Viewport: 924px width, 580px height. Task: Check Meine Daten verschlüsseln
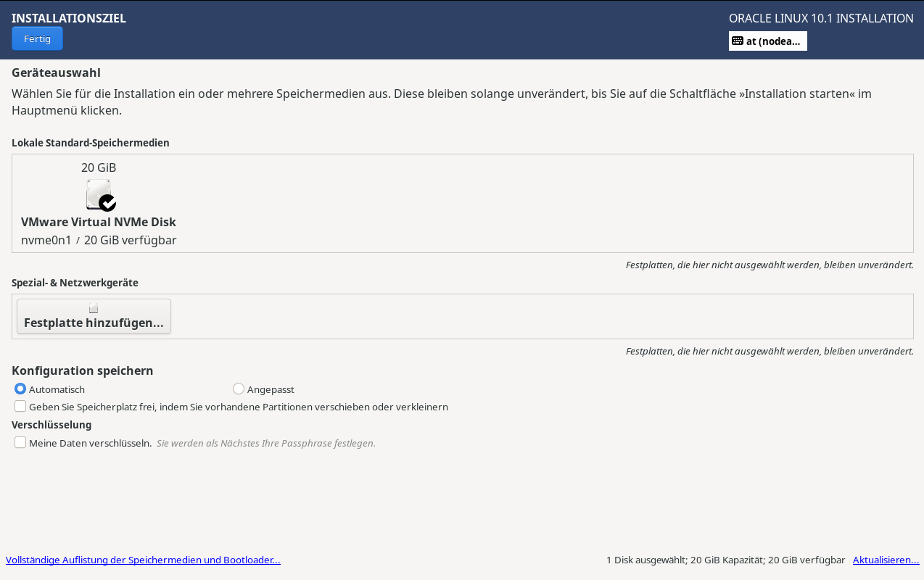[x=20, y=442]
